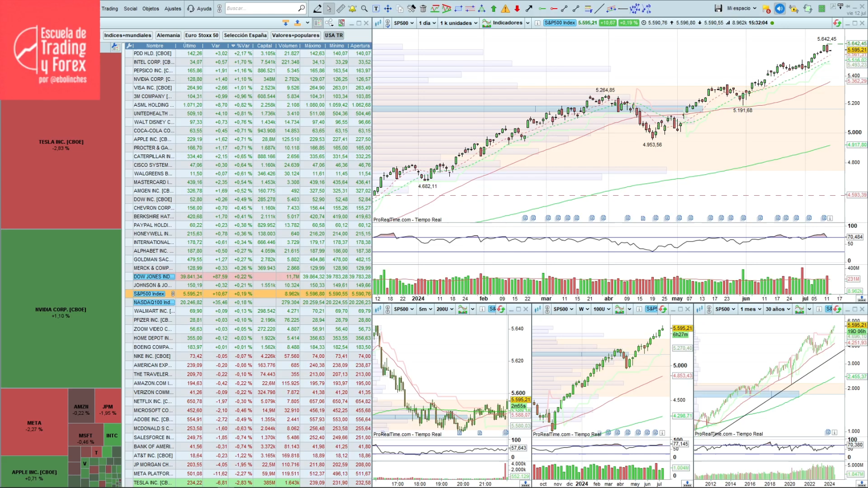This screenshot has height=488, width=868.
Task: Open the 'Objetos' menu
Action: (x=150, y=9)
